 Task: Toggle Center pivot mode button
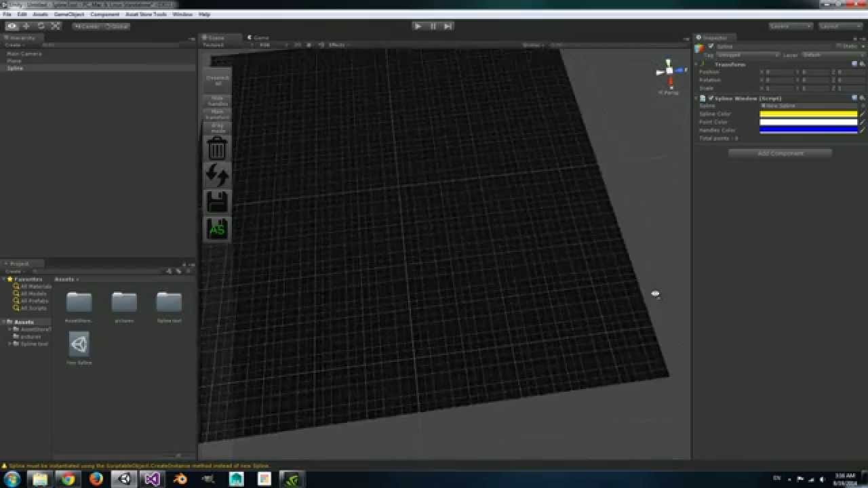point(87,26)
